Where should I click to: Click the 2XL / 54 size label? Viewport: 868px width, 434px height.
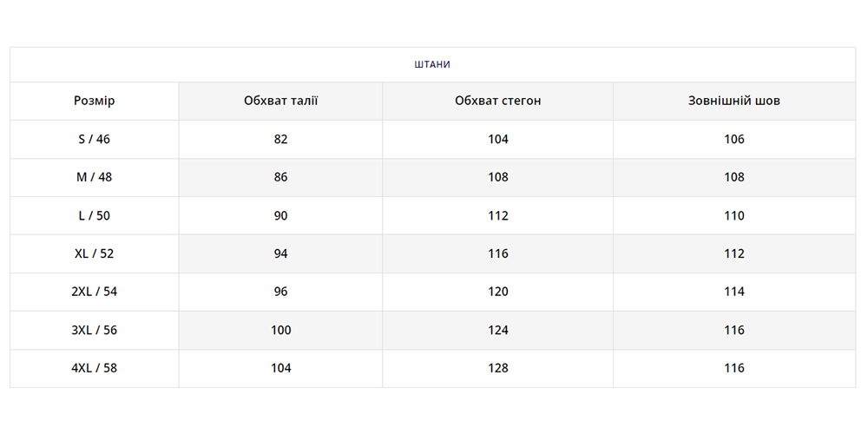coord(94,292)
